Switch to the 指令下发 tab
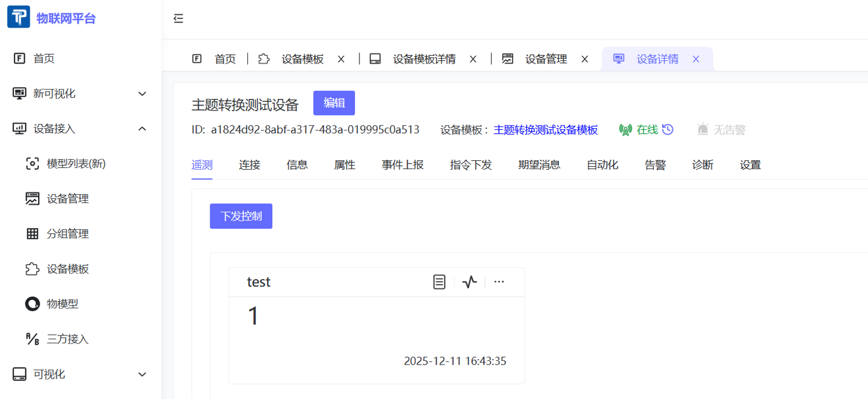Screen dimensions: 868x399 470,165
